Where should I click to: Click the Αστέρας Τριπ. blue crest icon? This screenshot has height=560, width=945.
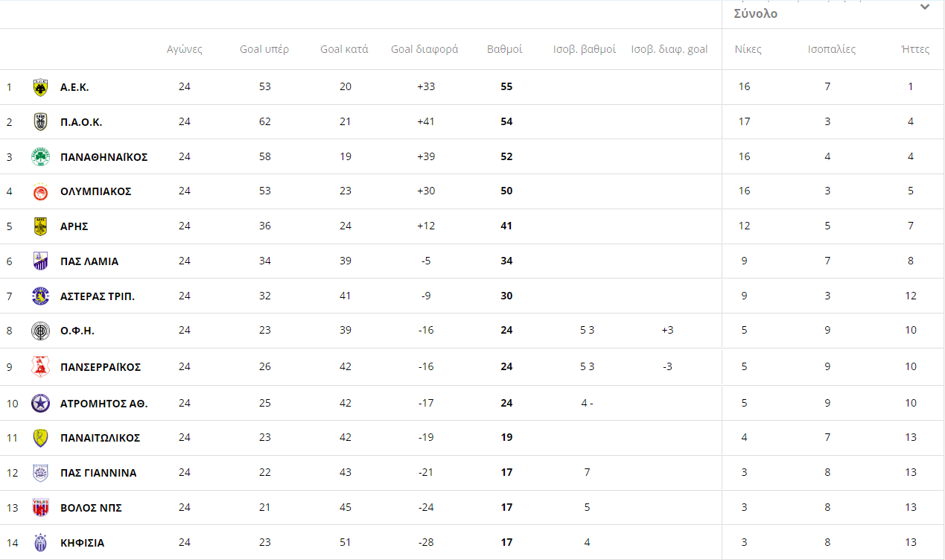pos(41,296)
